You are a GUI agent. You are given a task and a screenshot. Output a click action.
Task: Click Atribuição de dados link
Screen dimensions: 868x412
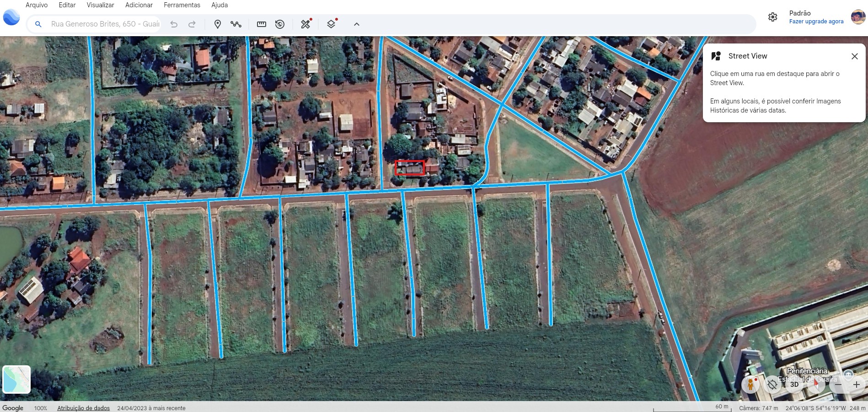click(x=83, y=408)
